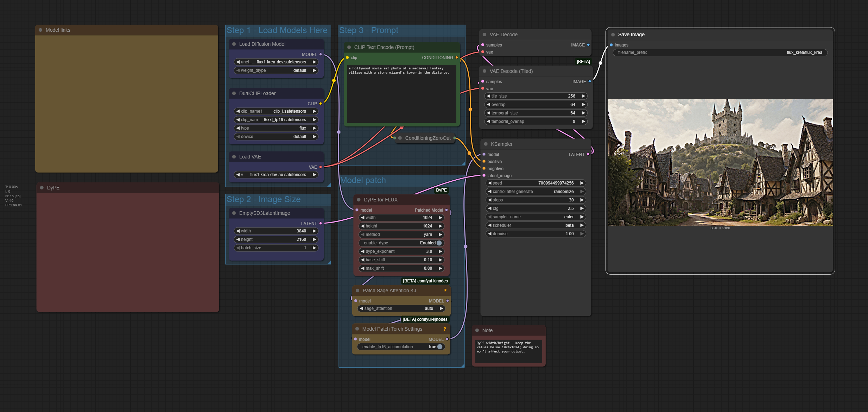Screen dimensions: 868x412
Task: Select the Model patch group title
Action: (x=363, y=180)
